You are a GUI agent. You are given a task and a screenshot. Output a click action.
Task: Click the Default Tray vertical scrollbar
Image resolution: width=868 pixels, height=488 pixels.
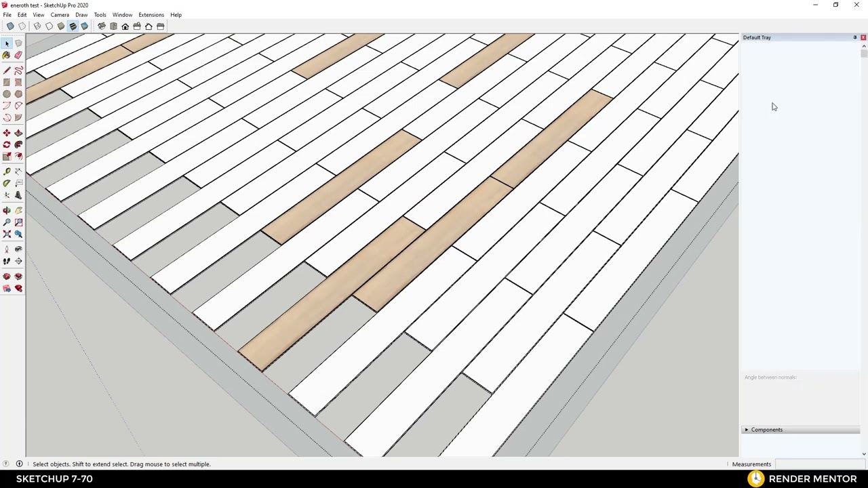[864, 251]
